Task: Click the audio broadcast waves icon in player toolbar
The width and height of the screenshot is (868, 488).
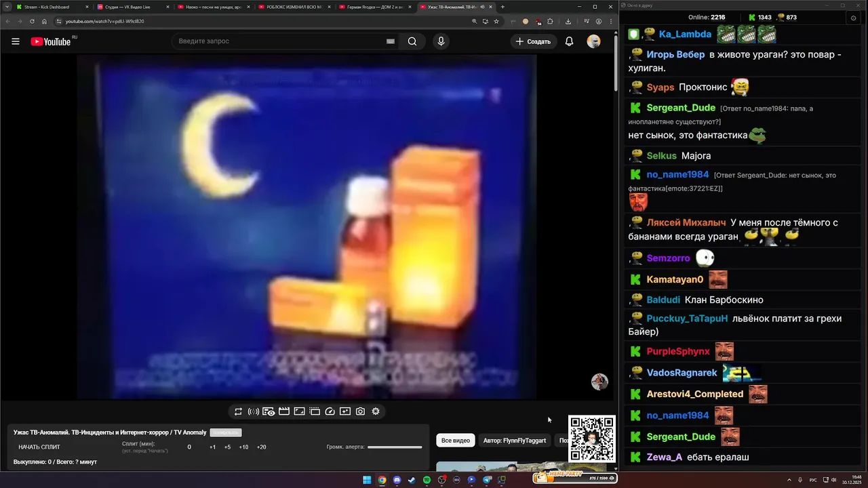Action: point(253,411)
